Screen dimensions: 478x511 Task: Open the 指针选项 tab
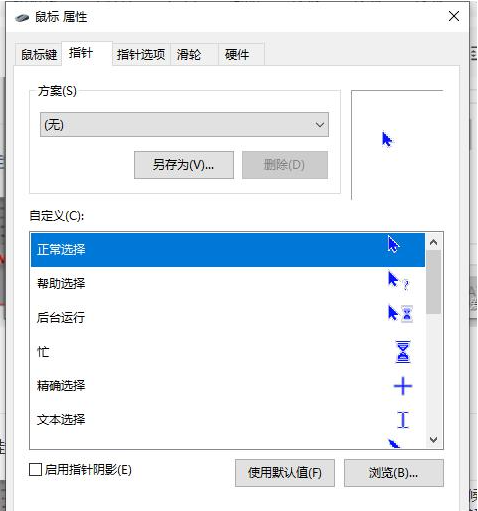pyautogui.click(x=141, y=54)
